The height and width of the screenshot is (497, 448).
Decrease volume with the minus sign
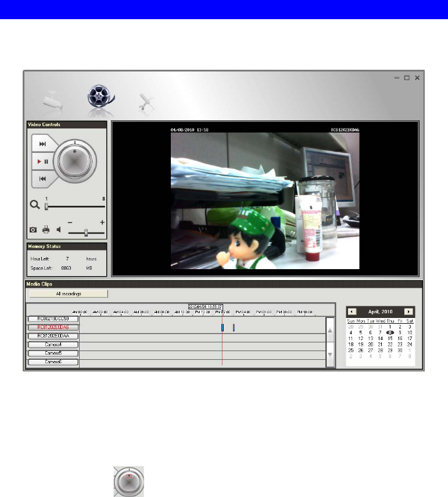(x=70, y=223)
